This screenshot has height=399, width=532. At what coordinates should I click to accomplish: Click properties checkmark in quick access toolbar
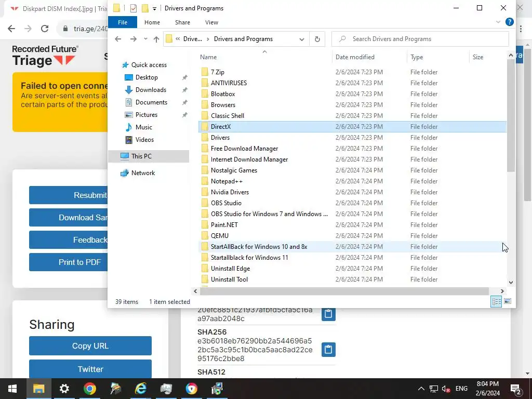134,8
